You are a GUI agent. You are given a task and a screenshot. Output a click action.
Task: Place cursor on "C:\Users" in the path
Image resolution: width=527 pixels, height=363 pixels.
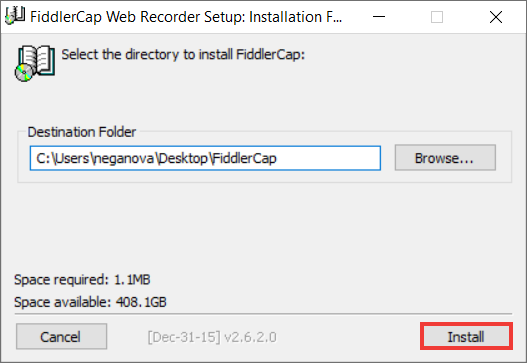[63, 158]
